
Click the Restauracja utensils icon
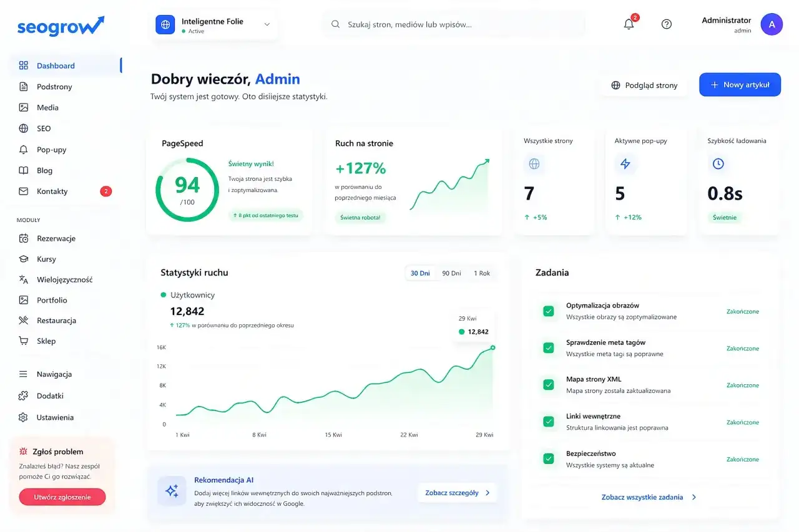pos(24,321)
